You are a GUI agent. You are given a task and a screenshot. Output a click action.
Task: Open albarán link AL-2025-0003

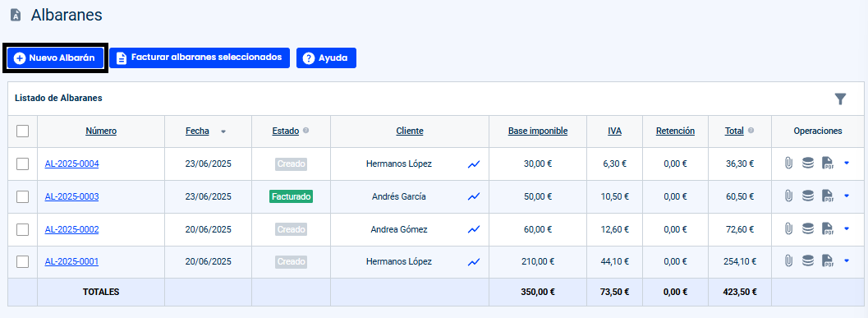[x=72, y=196]
